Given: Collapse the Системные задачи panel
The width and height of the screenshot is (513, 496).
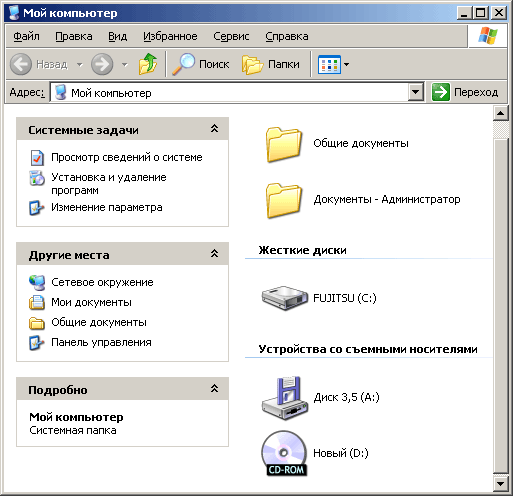Looking at the screenshot, I should pyautogui.click(x=214, y=129).
